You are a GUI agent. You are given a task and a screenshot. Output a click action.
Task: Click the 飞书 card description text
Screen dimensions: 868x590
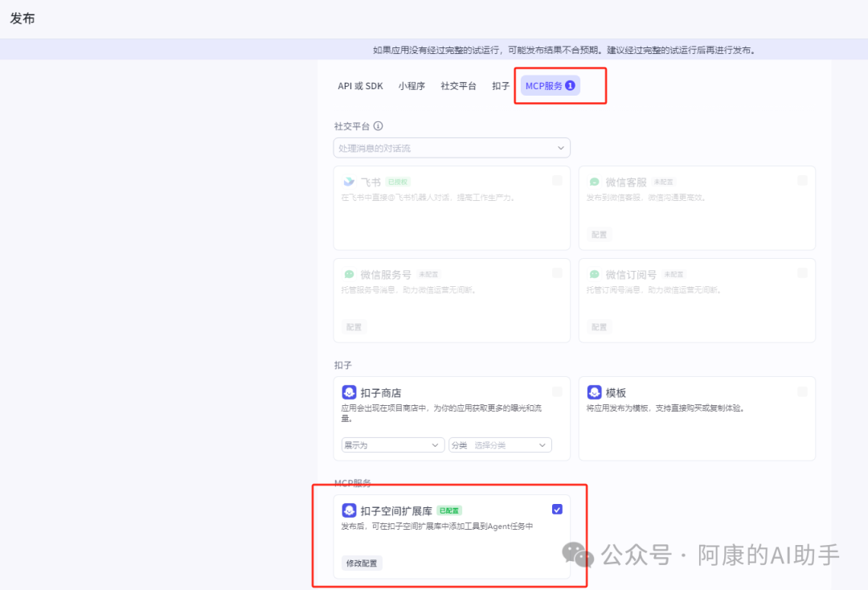click(x=428, y=198)
